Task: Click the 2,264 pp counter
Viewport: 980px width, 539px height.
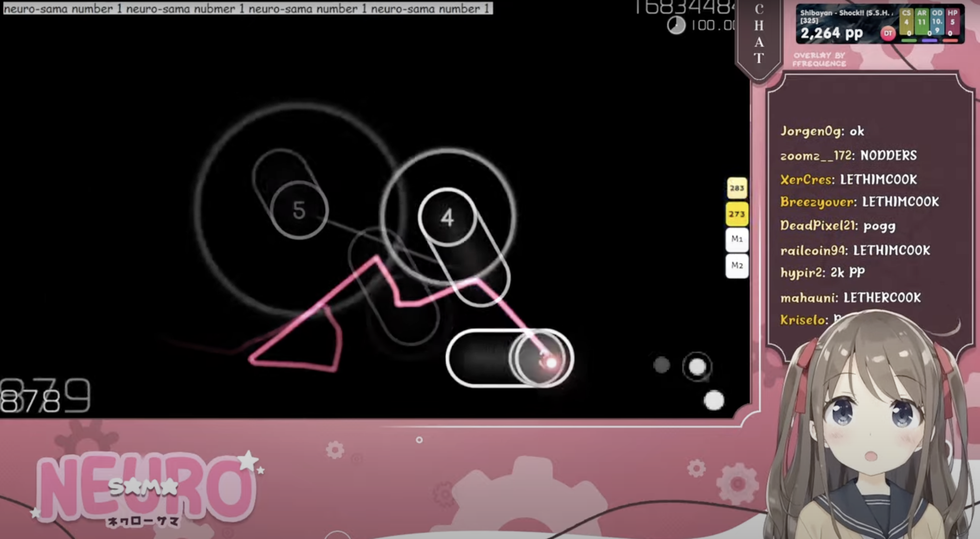Action: tap(832, 33)
